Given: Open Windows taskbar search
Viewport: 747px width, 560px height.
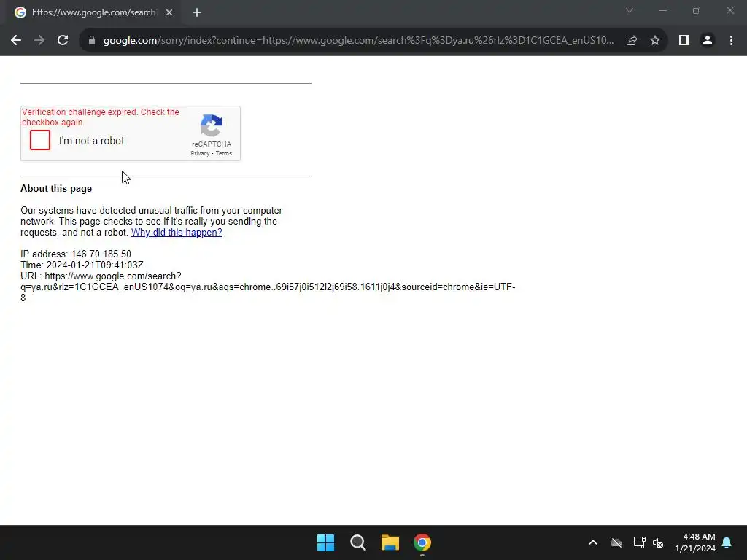Looking at the screenshot, I should pyautogui.click(x=357, y=542).
